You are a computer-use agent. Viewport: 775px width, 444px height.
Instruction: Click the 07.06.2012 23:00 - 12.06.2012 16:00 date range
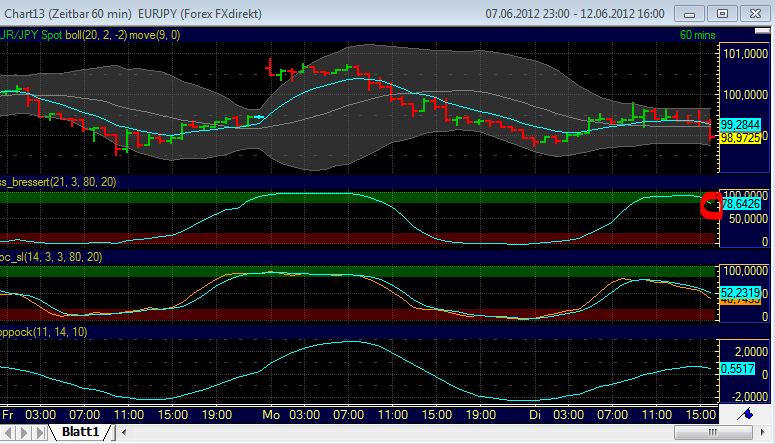pos(575,14)
